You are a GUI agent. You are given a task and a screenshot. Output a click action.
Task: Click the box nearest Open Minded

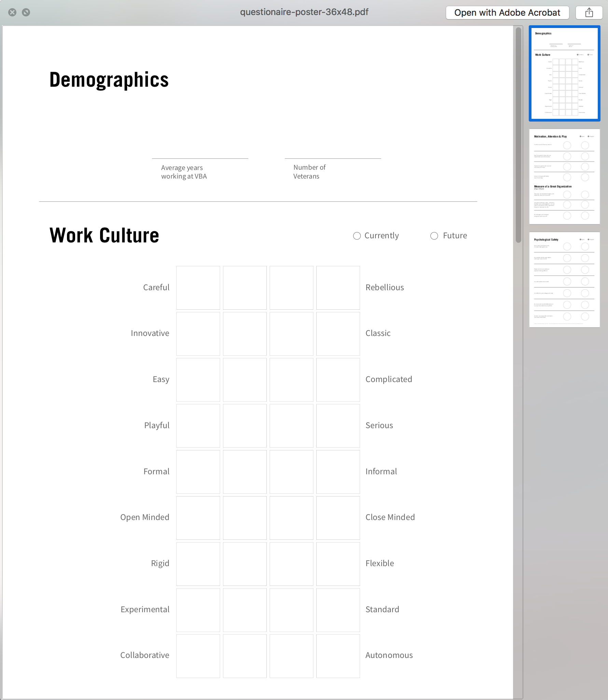point(198,518)
